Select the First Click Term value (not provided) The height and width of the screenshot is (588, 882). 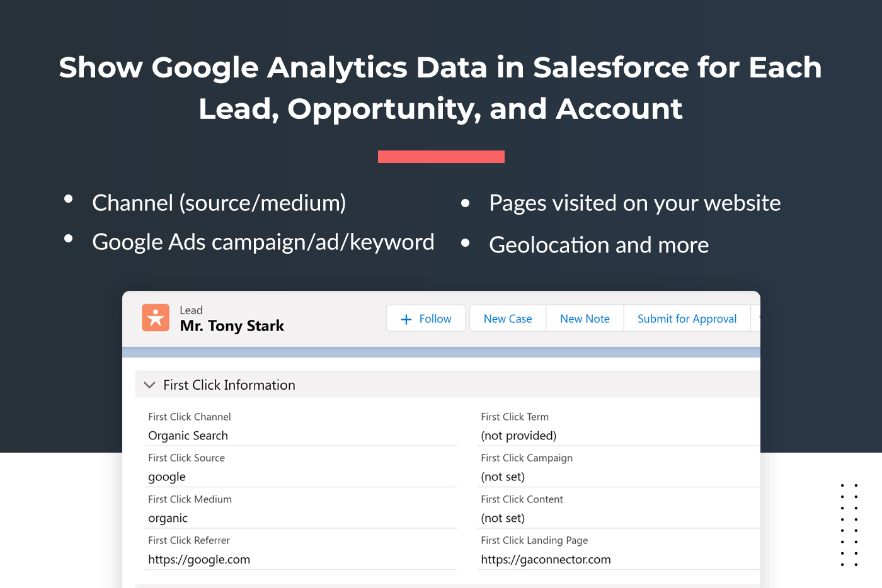point(518,436)
